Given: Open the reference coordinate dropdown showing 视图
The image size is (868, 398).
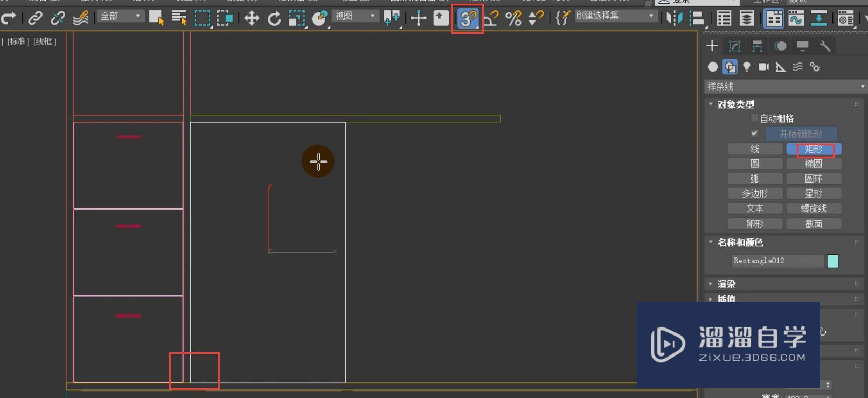Looking at the screenshot, I should point(356,16).
